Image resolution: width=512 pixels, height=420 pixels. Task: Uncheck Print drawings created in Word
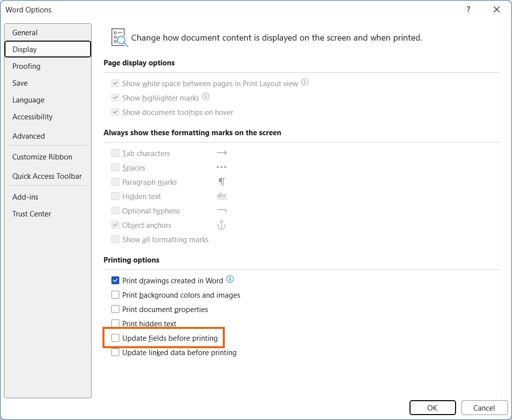(x=115, y=280)
